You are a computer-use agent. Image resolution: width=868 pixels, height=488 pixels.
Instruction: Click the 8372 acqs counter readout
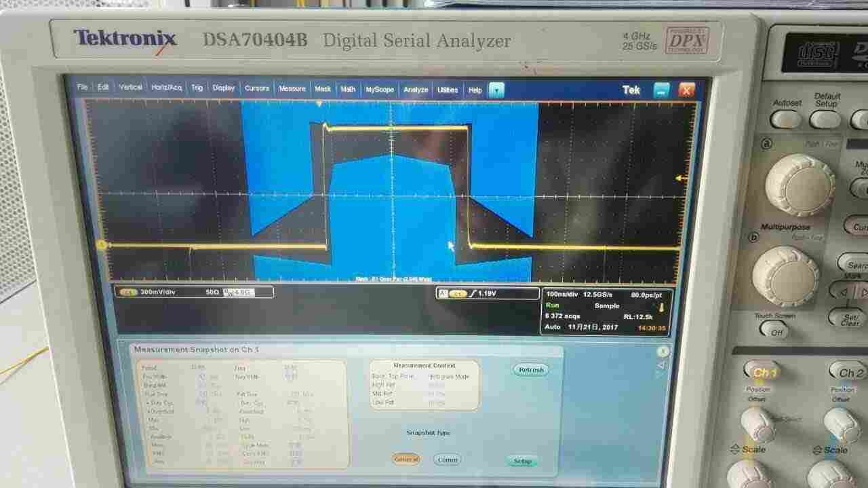tap(564, 316)
